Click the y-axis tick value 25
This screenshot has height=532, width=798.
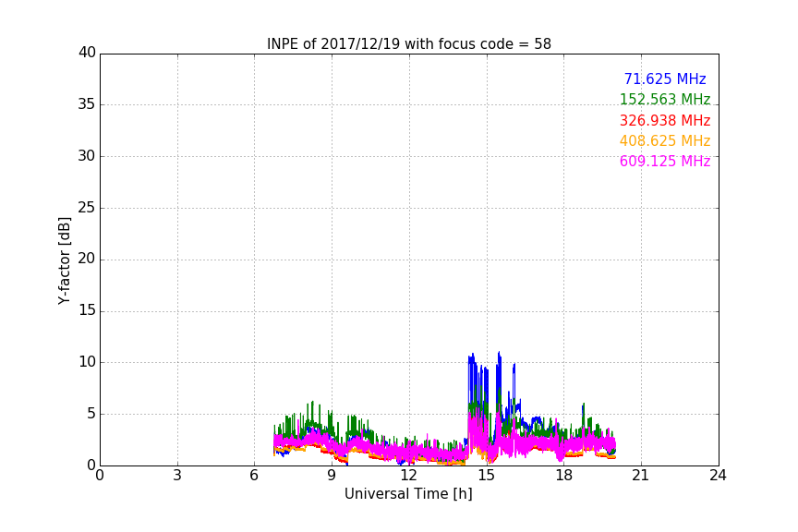87,208
